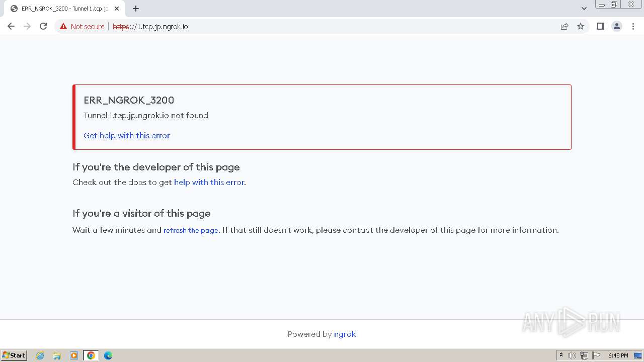Bookmark this tab with the star icon
Image resolution: width=644 pixels, height=362 pixels.
click(x=581, y=26)
